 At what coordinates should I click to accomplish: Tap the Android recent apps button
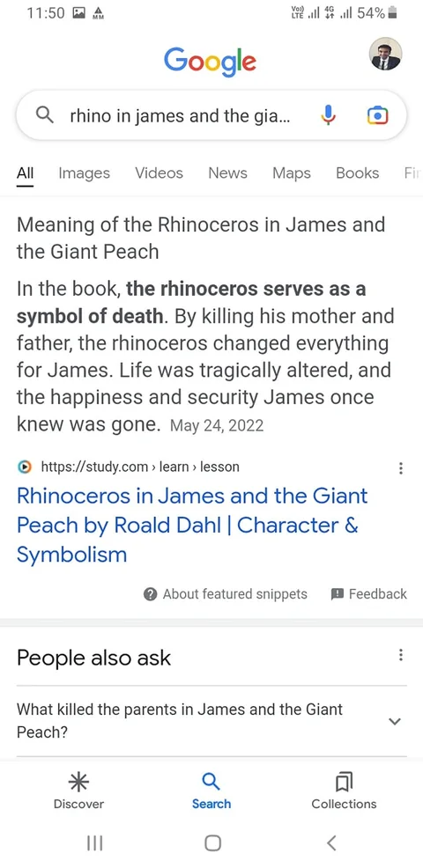tap(95, 842)
